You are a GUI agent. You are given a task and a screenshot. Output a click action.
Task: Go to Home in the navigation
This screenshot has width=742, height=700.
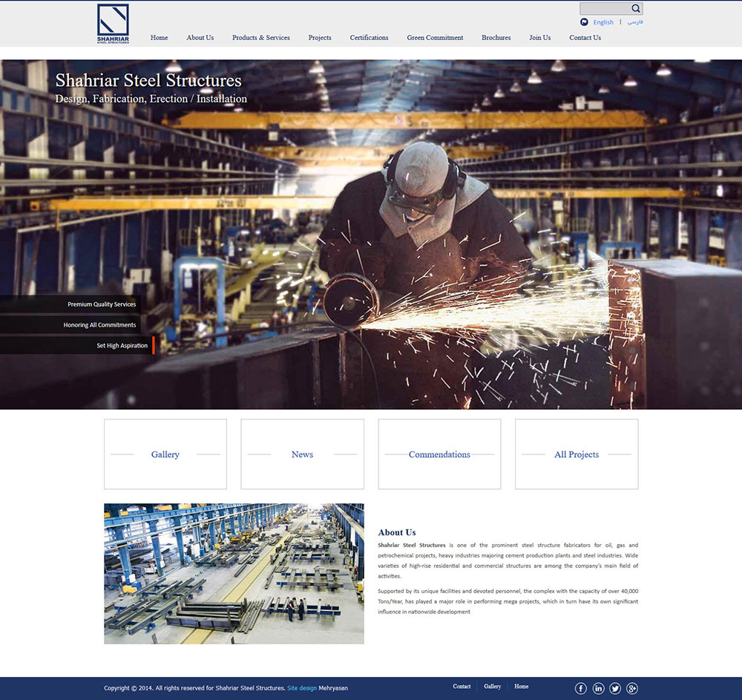(x=159, y=37)
